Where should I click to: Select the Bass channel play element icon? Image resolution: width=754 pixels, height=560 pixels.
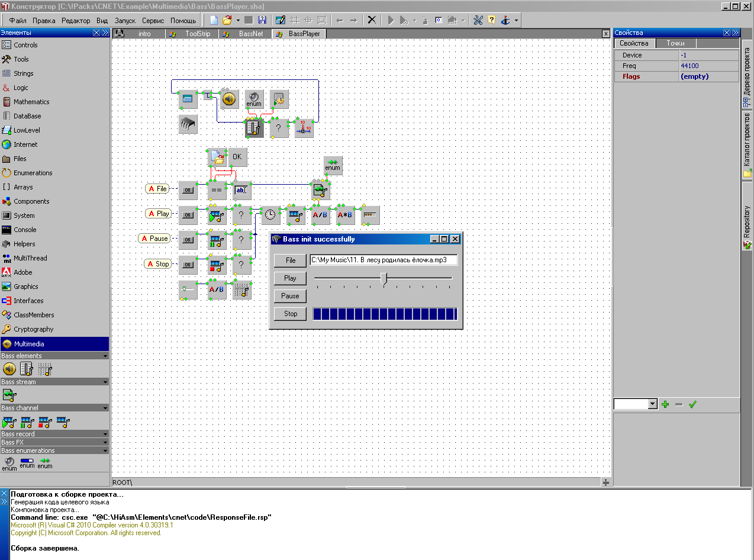pyautogui.click(x=9, y=422)
